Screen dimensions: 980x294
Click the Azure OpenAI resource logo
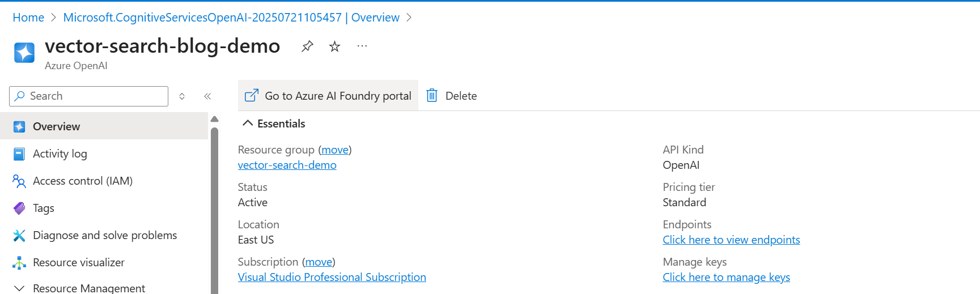click(24, 53)
